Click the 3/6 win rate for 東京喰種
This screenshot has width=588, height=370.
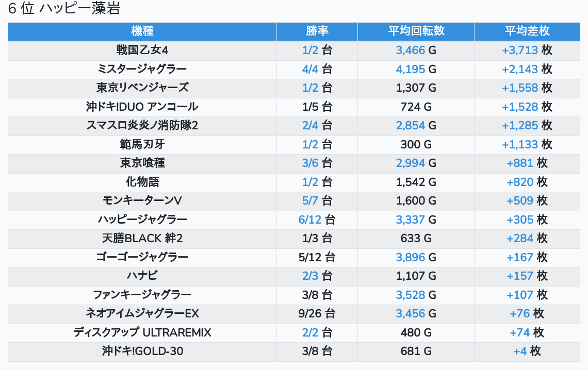(310, 163)
